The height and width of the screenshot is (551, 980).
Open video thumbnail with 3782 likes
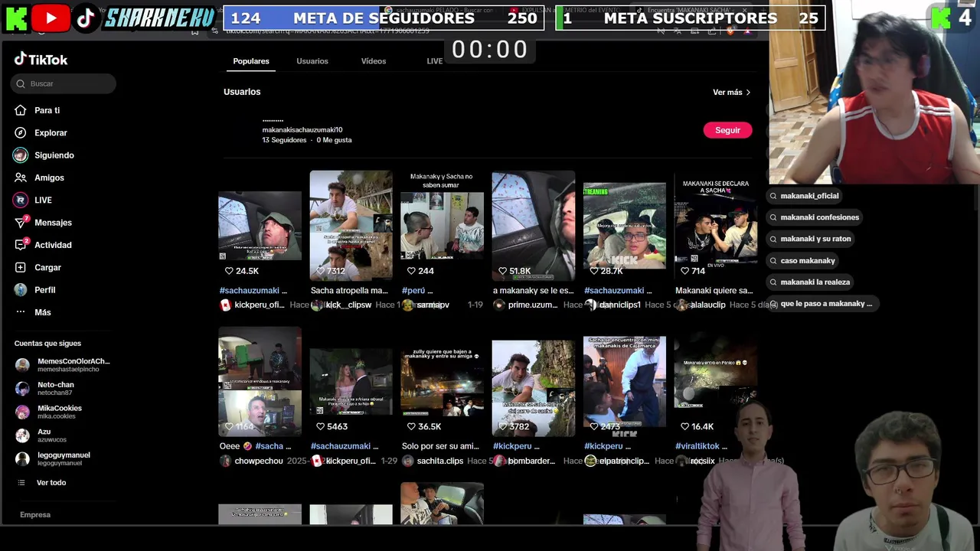pos(533,388)
